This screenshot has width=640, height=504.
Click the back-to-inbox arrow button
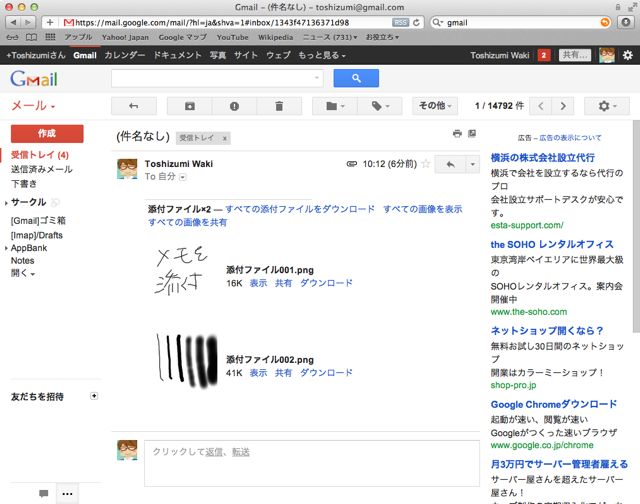click(x=134, y=106)
